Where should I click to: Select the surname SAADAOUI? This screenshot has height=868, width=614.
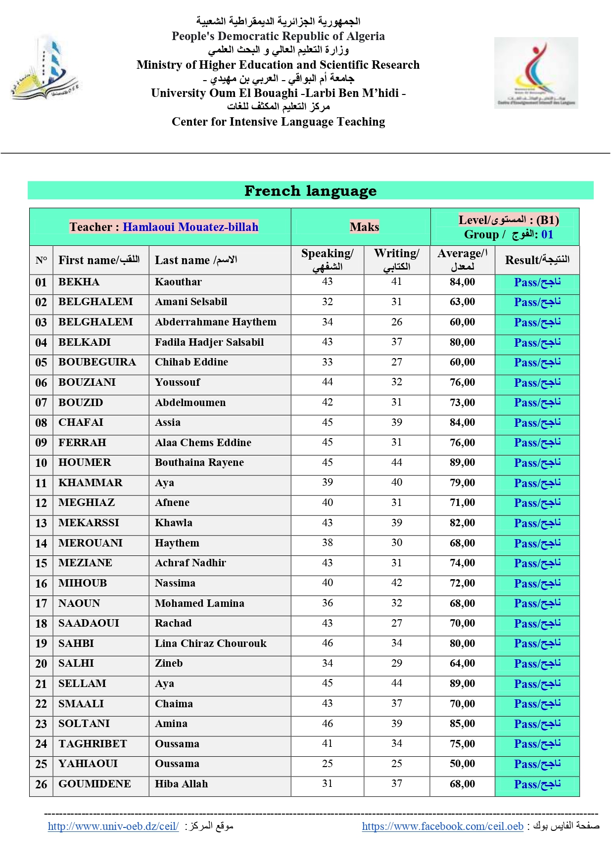pos(89,623)
